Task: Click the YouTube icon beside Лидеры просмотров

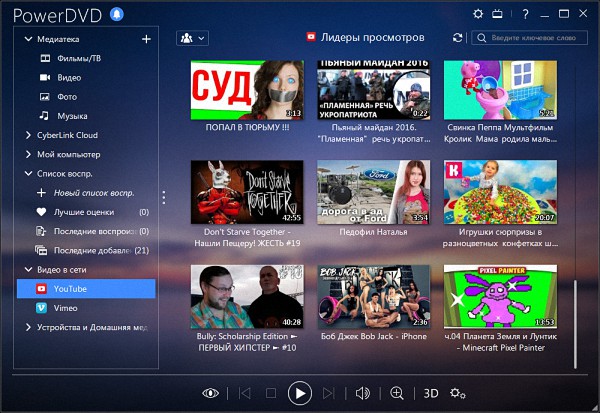Action: point(311,37)
